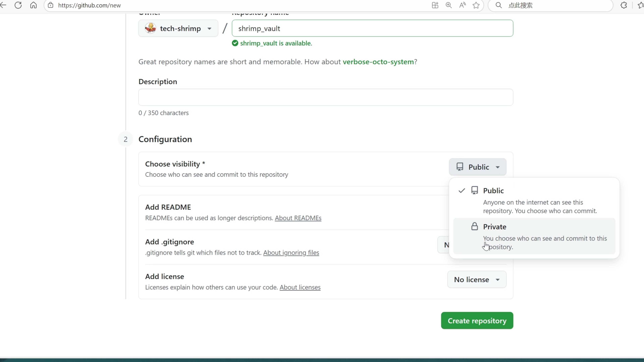Click into the Description text field
The image size is (644, 362).
tap(326, 97)
